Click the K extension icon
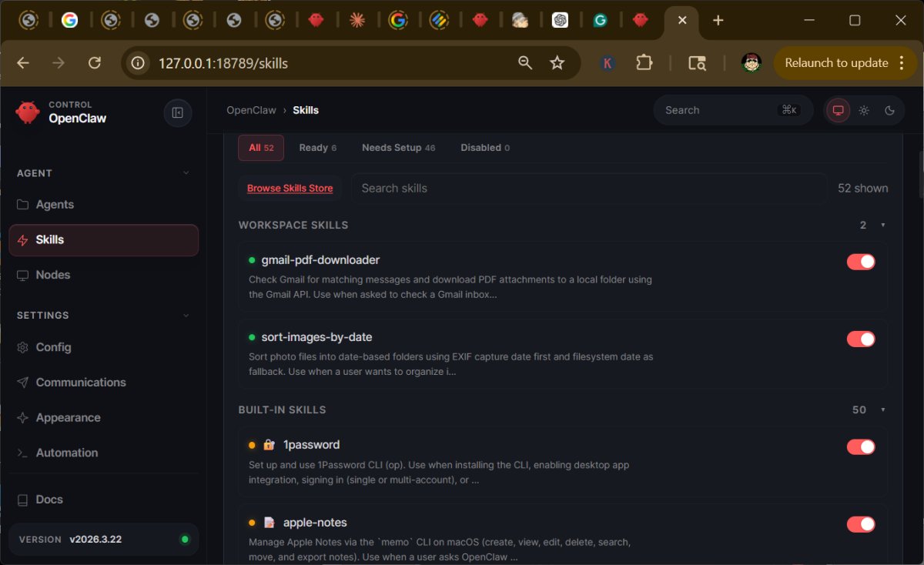The image size is (924, 565). pyautogui.click(x=608, y=63)
